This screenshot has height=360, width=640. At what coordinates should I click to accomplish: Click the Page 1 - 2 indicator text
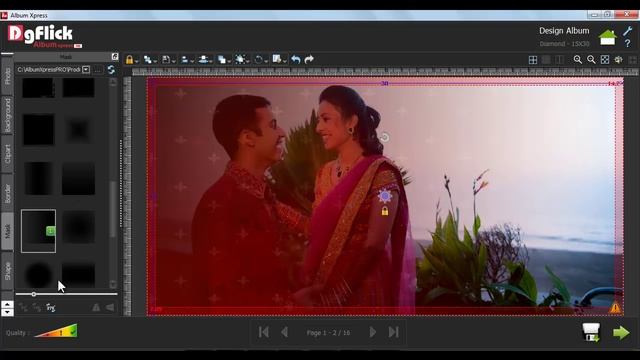329,333
